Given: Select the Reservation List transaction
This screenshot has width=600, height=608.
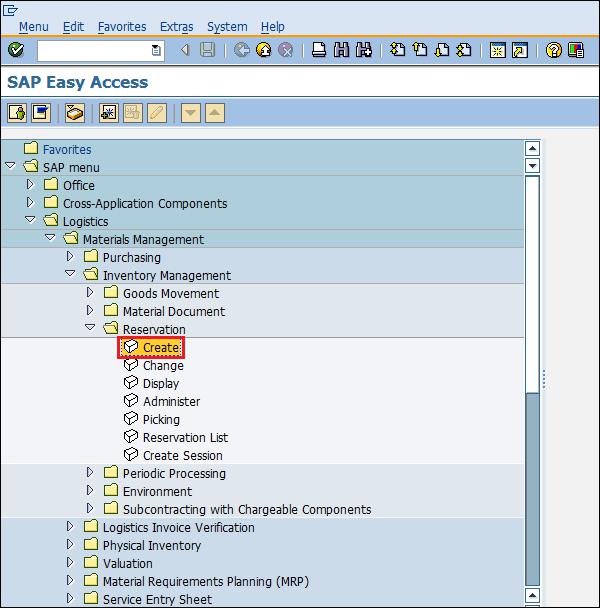Looking at the screenshot, I should pyautogui.click(x=176, y=437).
